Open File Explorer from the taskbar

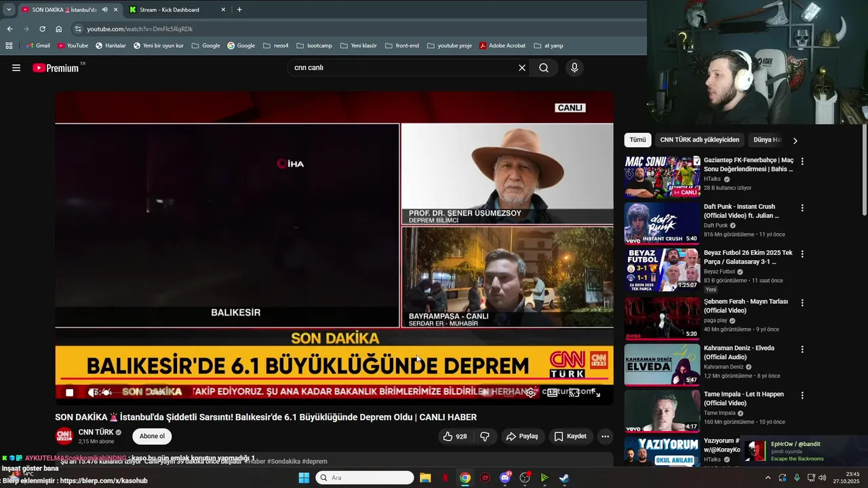tap(425, 478)
